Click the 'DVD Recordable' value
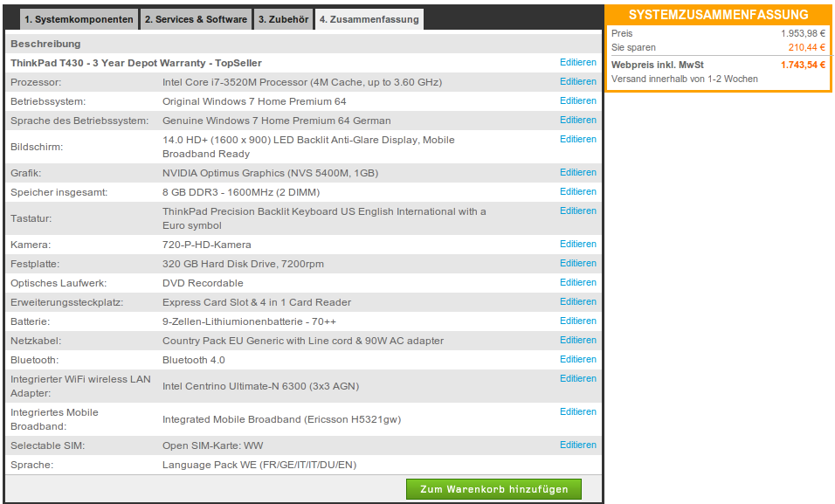Image resolution: width=835 pixels, height=504 pixels. coord(203,283)
